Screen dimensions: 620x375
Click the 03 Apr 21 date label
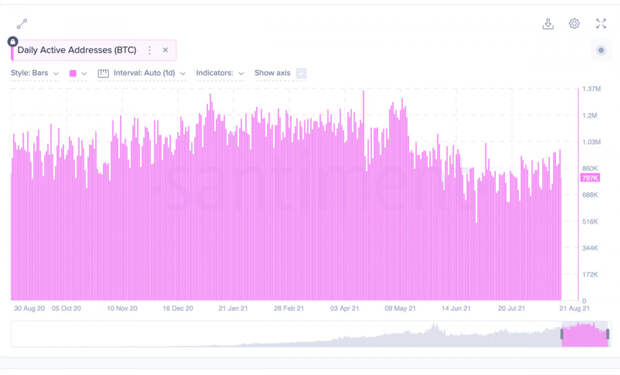[x=344, y=308]
